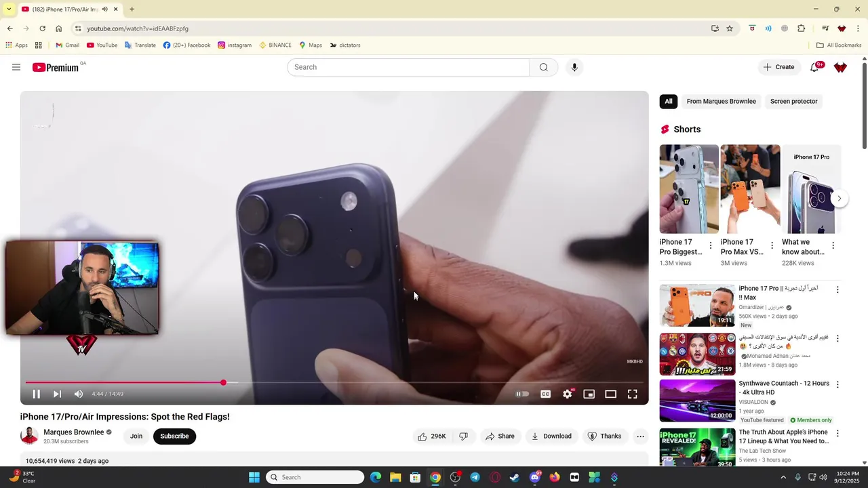Open File Explorer from the taskbar
The height and width of the screenshot is (488, 868).
[395, 477]
